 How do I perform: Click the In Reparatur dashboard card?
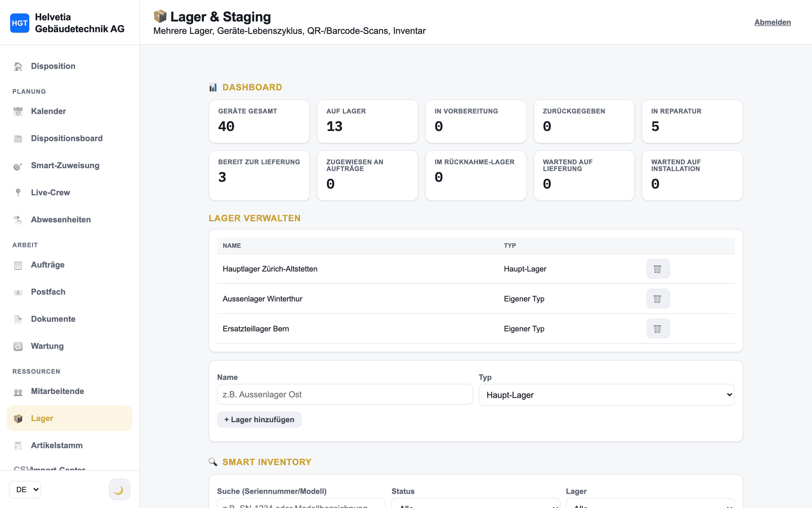pyautogui.click(x=692, y=121)
